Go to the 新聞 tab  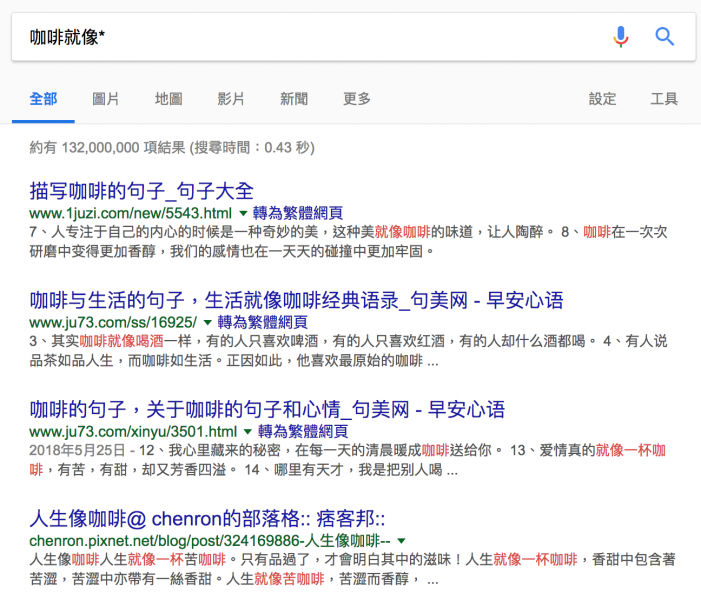click(294, 99)
